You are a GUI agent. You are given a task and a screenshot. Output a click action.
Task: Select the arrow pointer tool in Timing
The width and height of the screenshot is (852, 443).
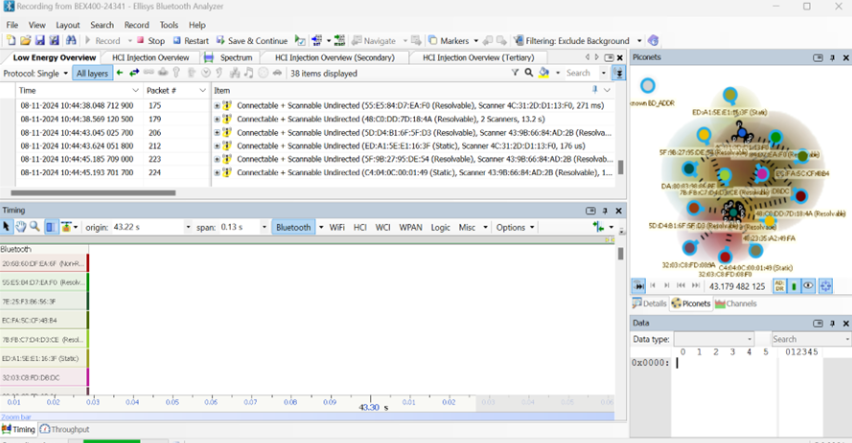click(x=8, y=227)
